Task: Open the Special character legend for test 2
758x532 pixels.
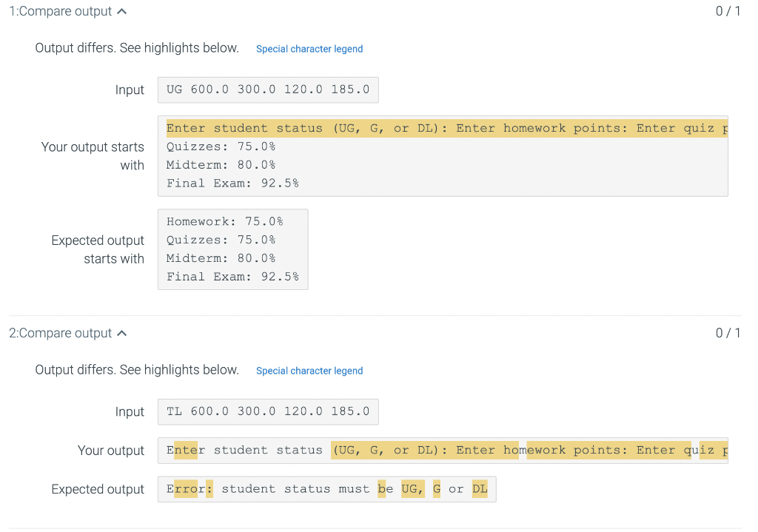Action: click(x=309, y=371)
